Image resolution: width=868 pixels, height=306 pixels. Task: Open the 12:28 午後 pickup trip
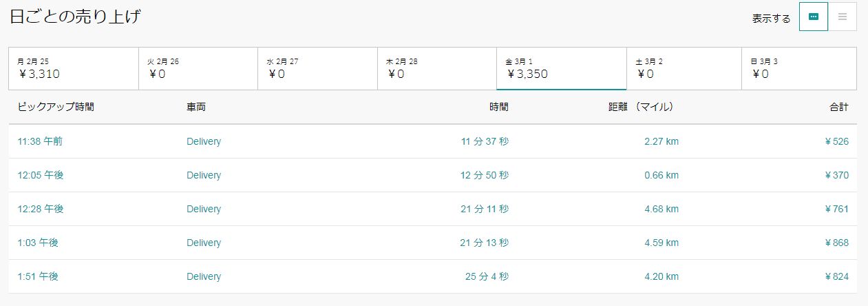[x=41, y=209]
